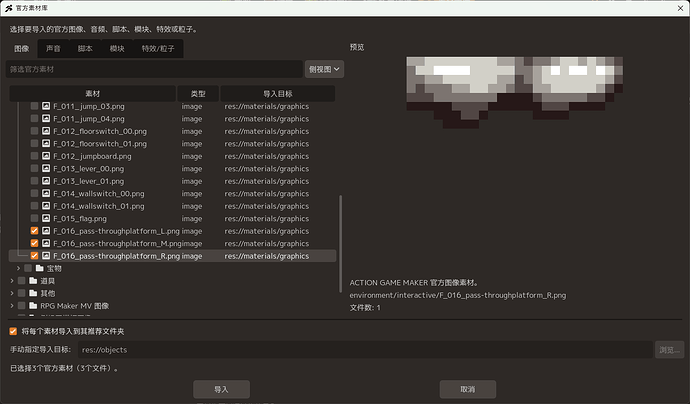
Task: Click the 取消 button
Action: coord(468,389)
